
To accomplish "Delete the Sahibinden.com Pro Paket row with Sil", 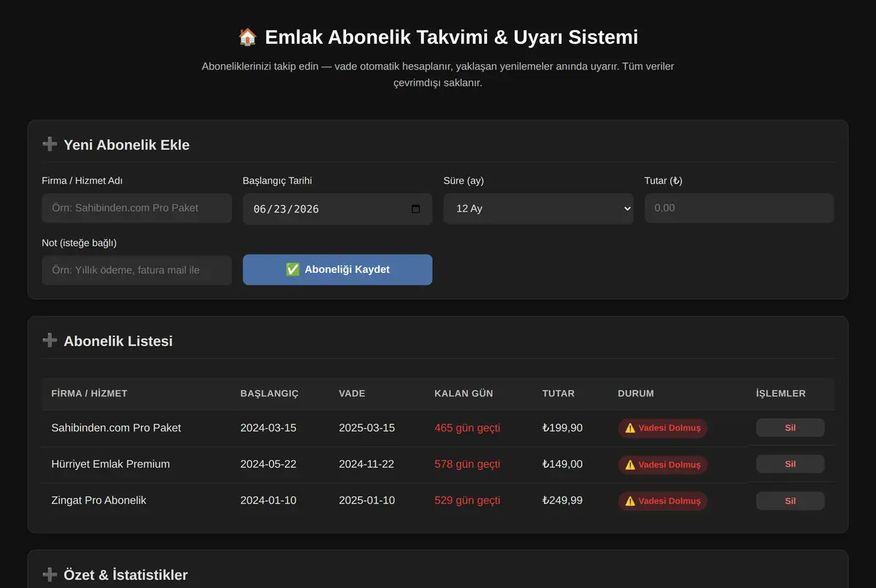I will [x=790, y=428].
